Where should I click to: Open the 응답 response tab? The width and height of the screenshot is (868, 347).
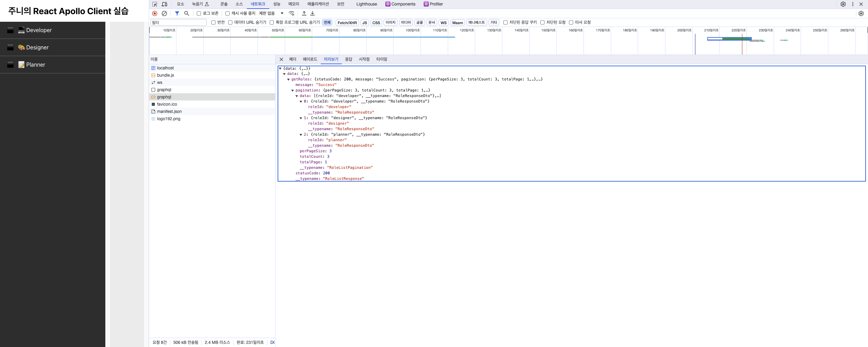pos(349,59)
